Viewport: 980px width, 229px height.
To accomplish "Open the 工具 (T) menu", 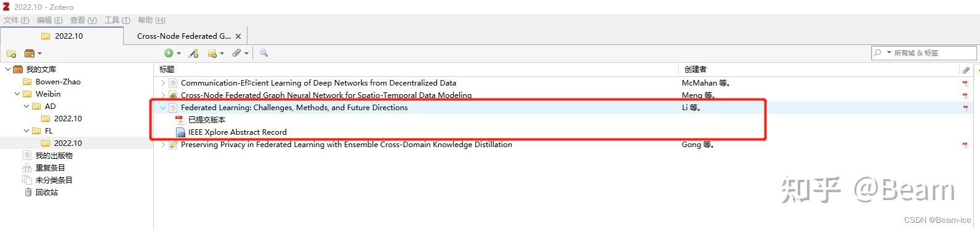I will tap(117, 20).
